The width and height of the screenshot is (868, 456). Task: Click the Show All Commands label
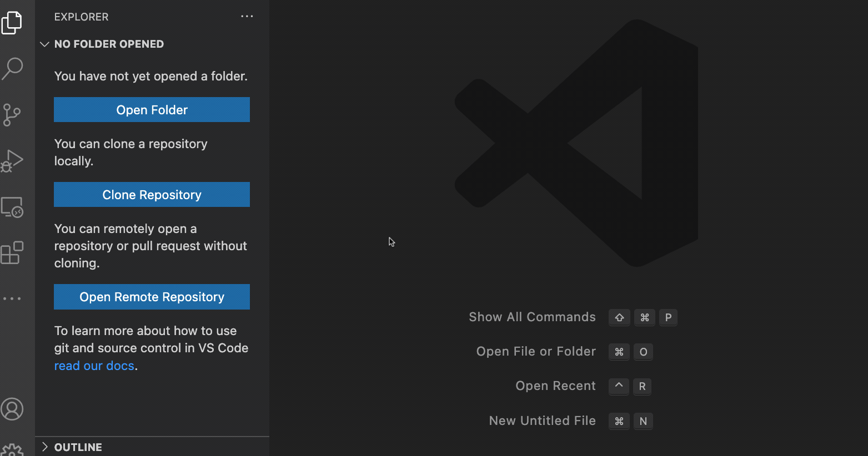pos(532,317)
